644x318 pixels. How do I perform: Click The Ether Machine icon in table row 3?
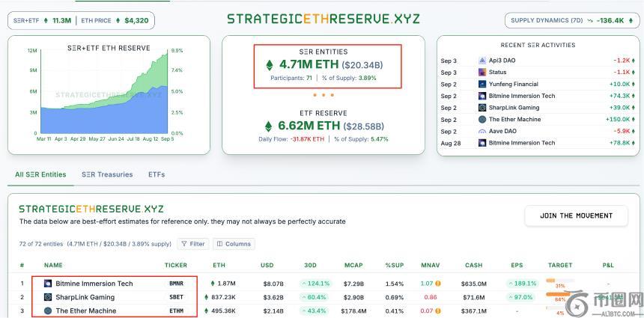[48, 311]
